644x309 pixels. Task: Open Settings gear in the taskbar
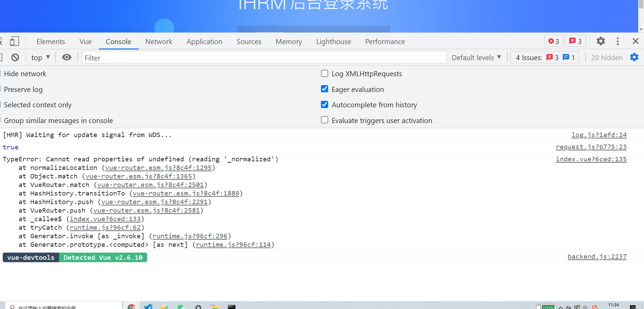tap(198, 307)
